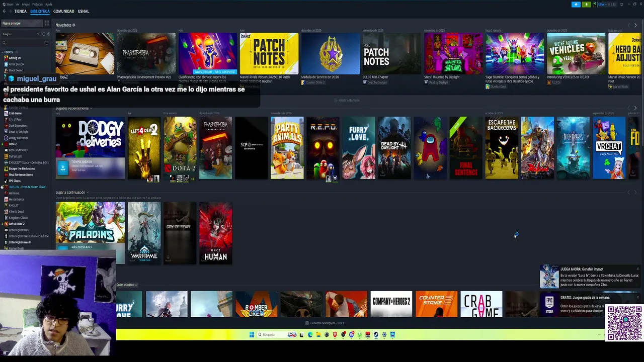Select FPS Chess in sidebar
Image resolution: width=644 pixels, height=362 pixels.
coord(14,181)
